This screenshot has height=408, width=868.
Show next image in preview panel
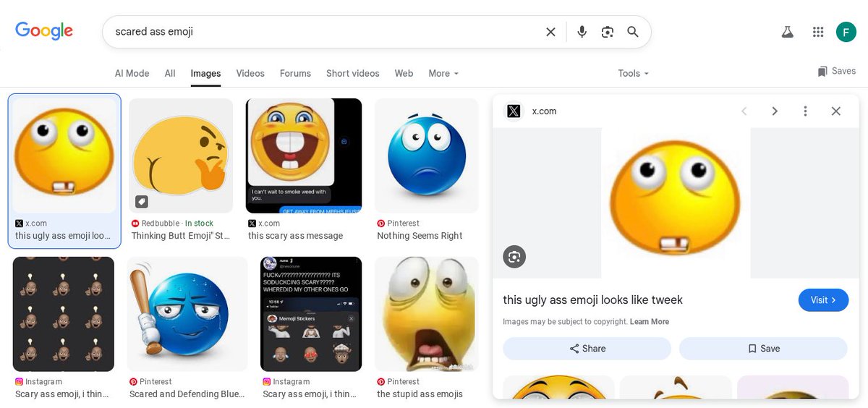775,111
